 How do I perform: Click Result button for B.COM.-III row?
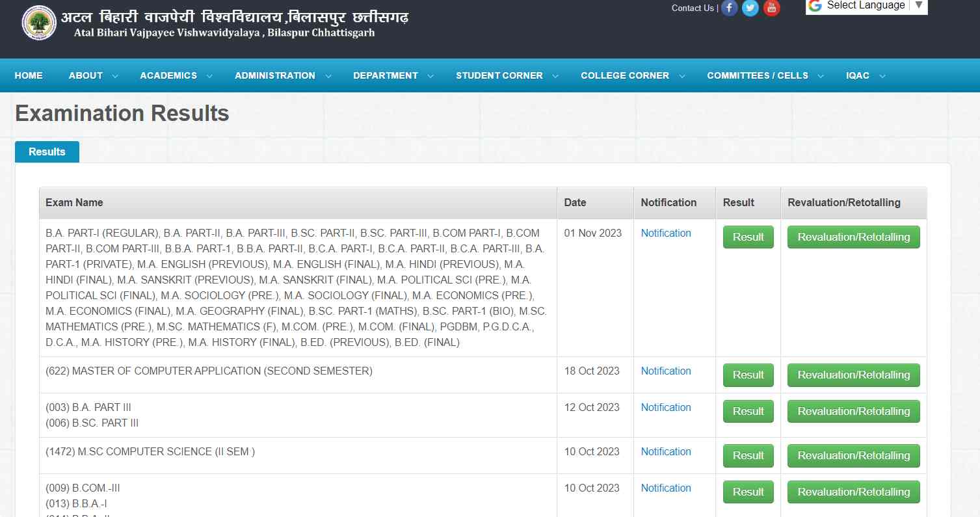coord(748,492)
